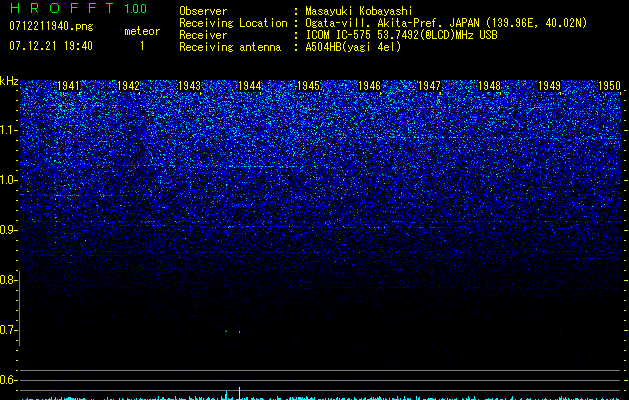The height and width of the screenshot is (400, 629).
Task: Click the 0.6 kHz frequency tick label
Action: (8, 380)
